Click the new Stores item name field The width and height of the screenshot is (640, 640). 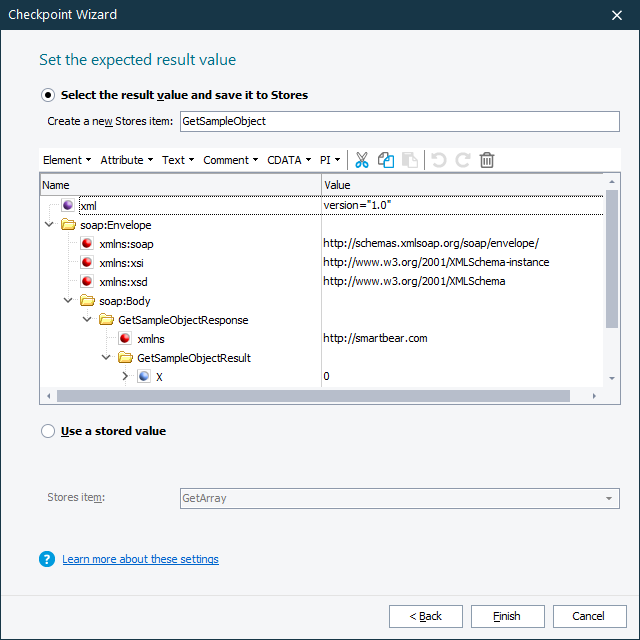[x=398, y=121]
